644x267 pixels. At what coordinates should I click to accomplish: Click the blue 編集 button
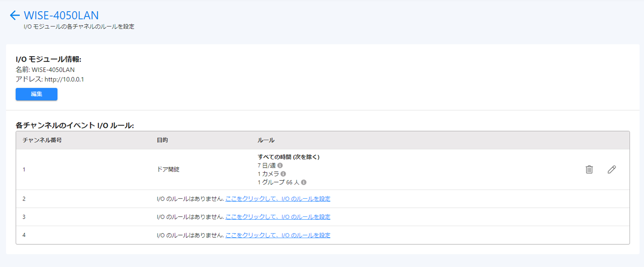click(36, 94)
